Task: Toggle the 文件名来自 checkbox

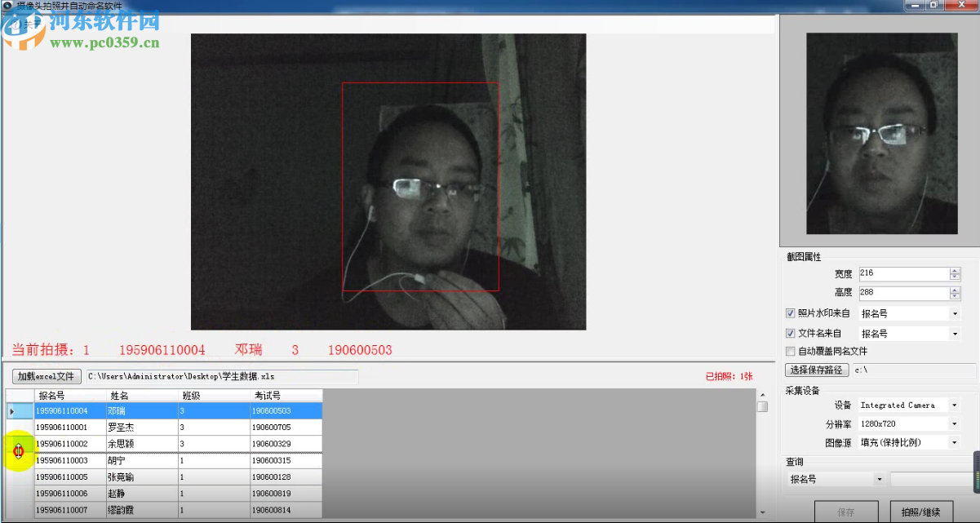Action: click(790, 333)
